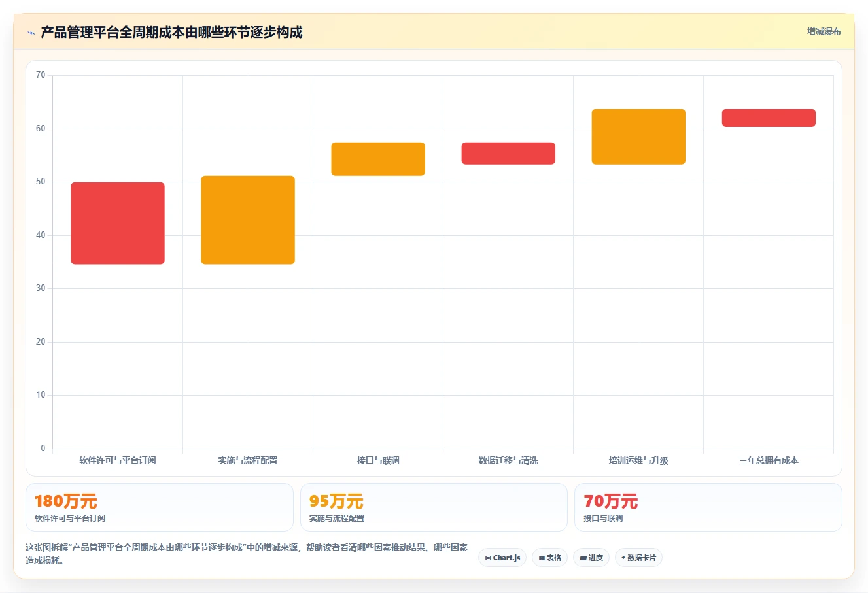Click x-axis label 实施与流程配置
Viewport: 868px width, 593px height.
click(x=248, y=460)
